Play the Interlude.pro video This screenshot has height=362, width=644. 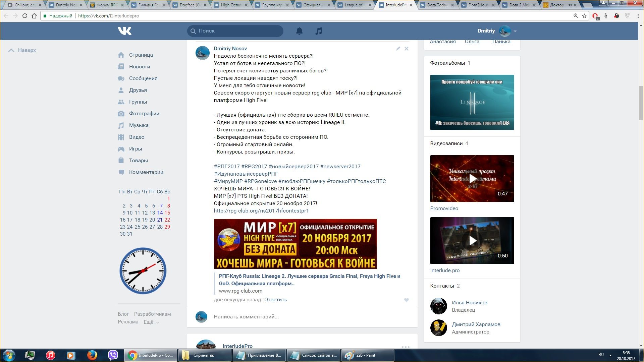(472, 240)
